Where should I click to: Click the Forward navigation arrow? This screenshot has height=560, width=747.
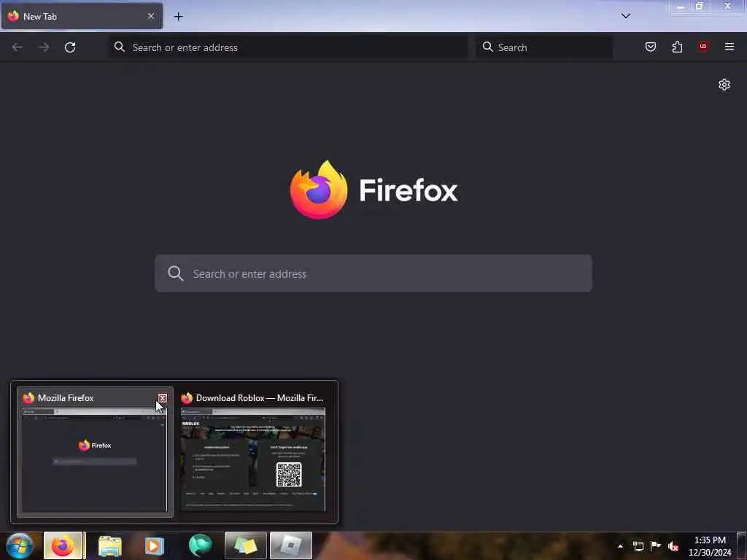pyautogui.click(x=44, y=47)
